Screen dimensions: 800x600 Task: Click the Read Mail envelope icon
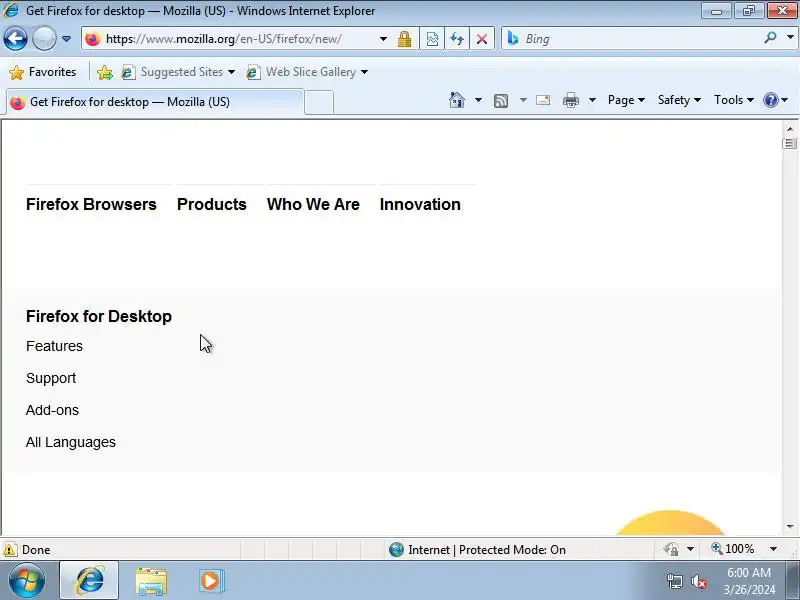543,100
